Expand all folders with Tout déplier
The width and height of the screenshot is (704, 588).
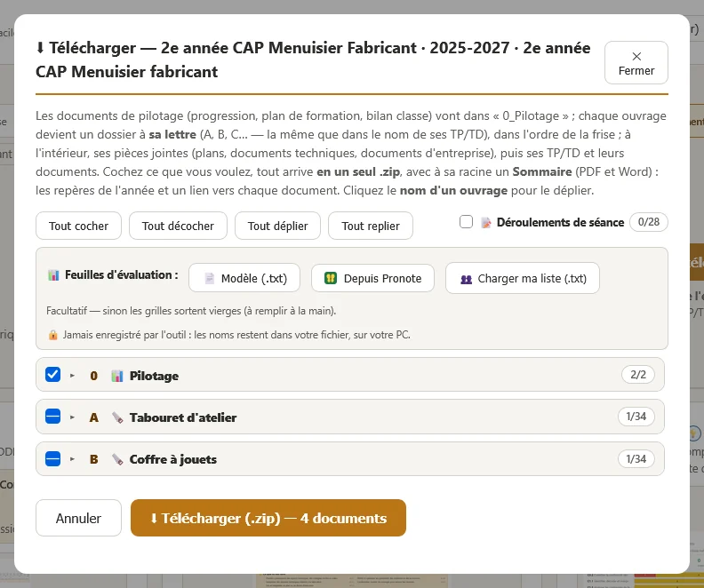point(277,226)
